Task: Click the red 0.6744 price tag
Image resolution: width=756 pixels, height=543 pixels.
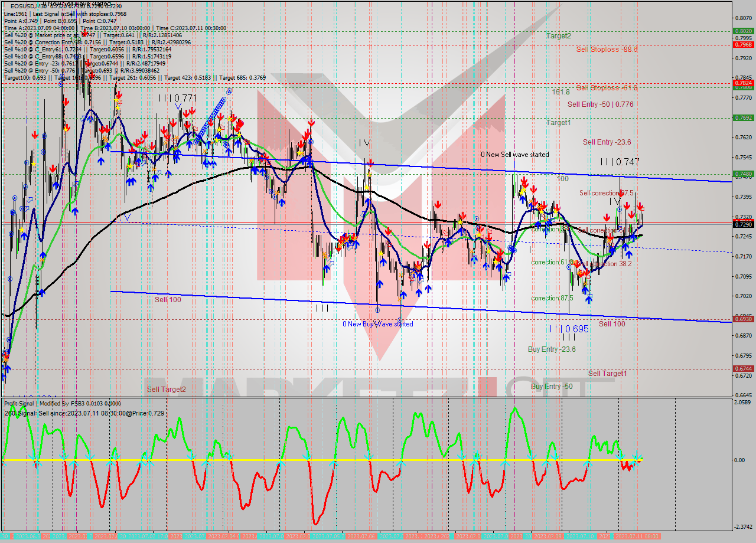Action: tap(743, 368)
